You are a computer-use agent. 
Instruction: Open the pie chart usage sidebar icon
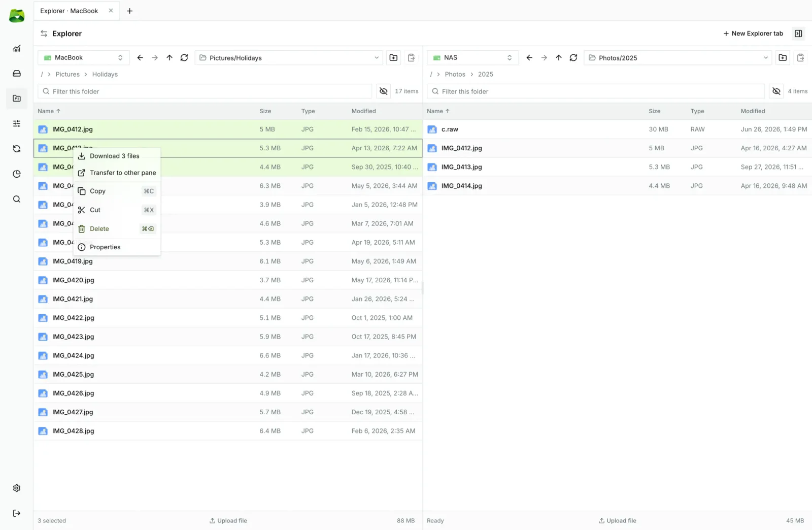click(x=17, y=174)
